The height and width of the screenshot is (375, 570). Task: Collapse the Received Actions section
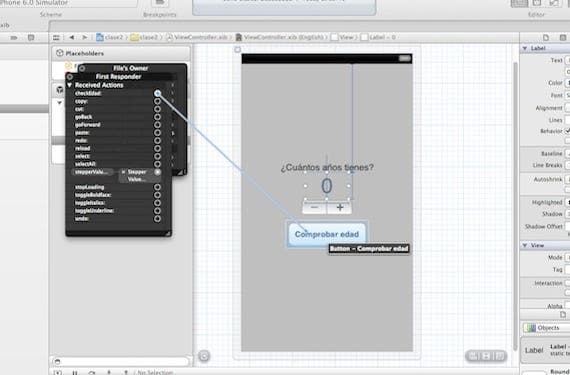pyautogui.click(x=69, y=85)
